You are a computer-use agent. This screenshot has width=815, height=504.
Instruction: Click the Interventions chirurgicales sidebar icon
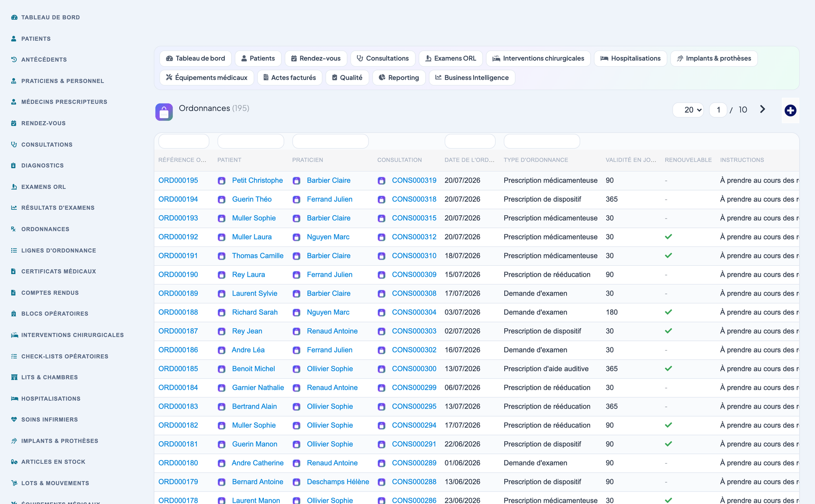(x=14, y=335)
